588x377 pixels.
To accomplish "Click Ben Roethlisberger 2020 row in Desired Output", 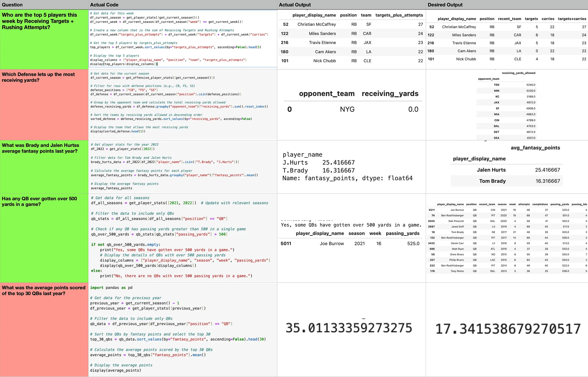I will coord(507,216).
